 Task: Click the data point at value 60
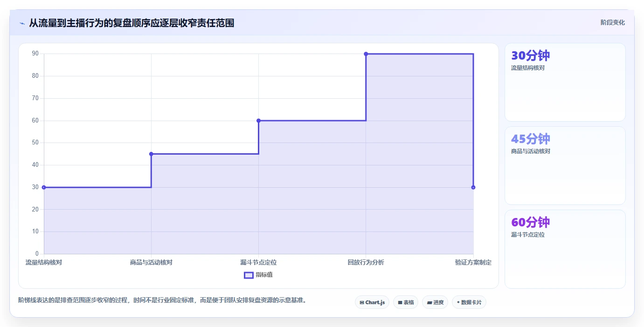click(x=258, y=121)
